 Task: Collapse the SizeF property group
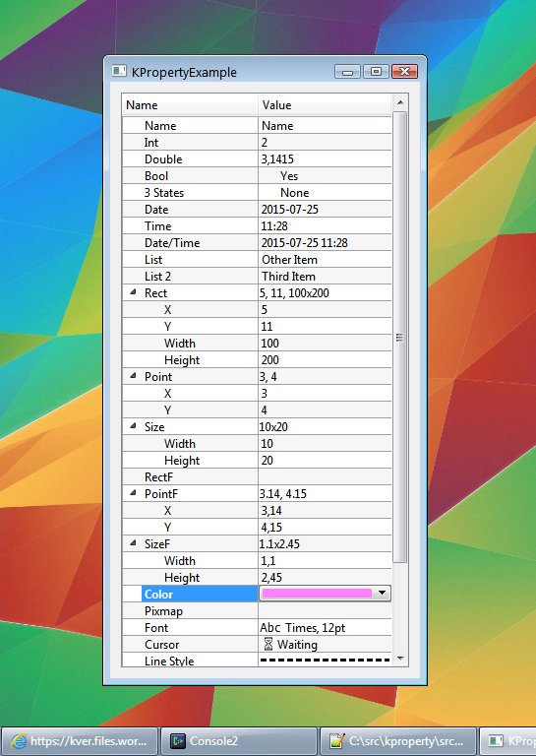click(x=134, y=543)
